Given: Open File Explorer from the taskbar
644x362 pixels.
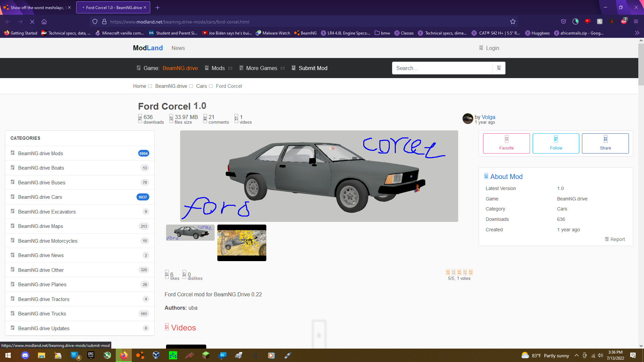Looking at the screenshot, I should (42, 355).
